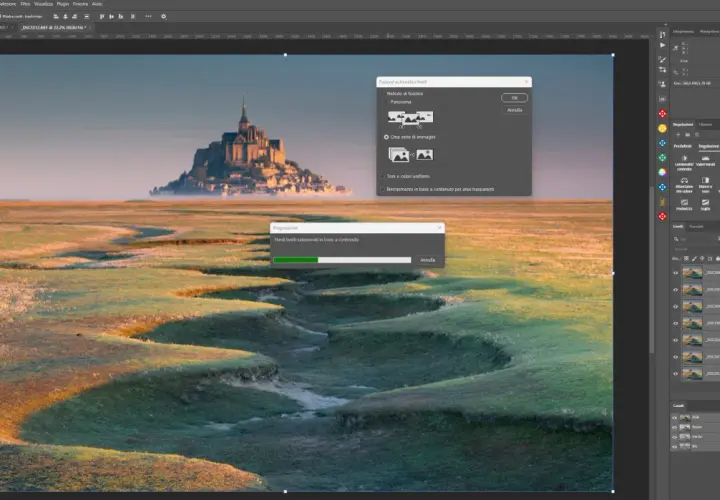Open the three-dots more align options

coord(148,17)
